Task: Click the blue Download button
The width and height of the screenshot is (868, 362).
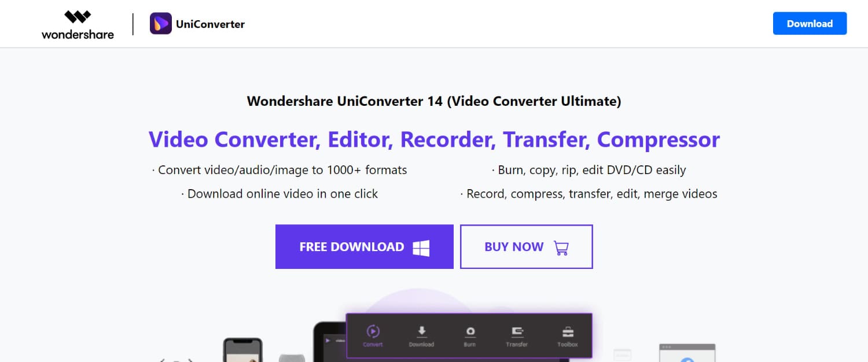Action: (810, 24)
